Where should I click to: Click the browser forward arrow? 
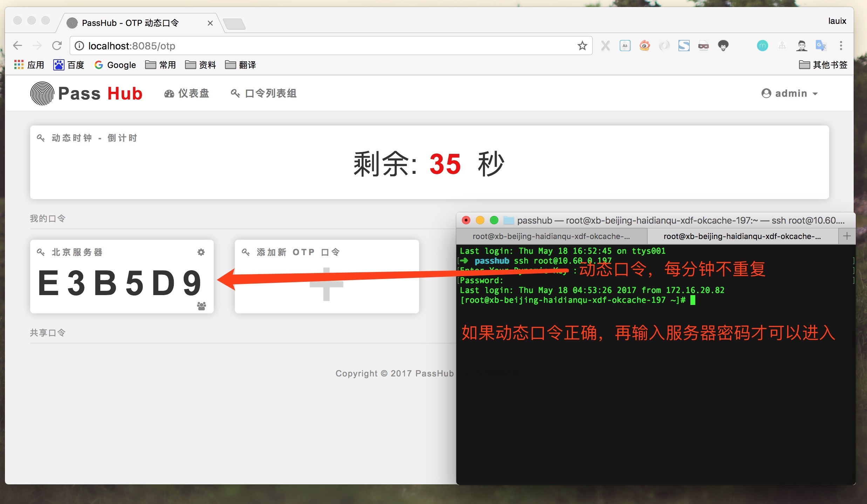point(37,46)
